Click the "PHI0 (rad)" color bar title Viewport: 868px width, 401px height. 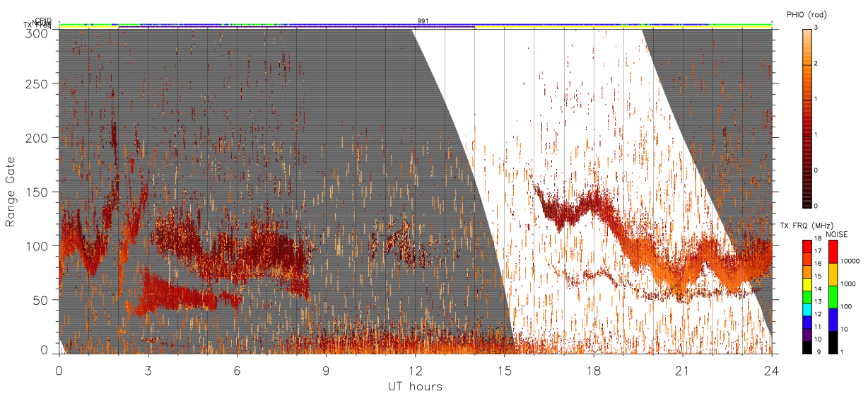(x=807, y=14)
